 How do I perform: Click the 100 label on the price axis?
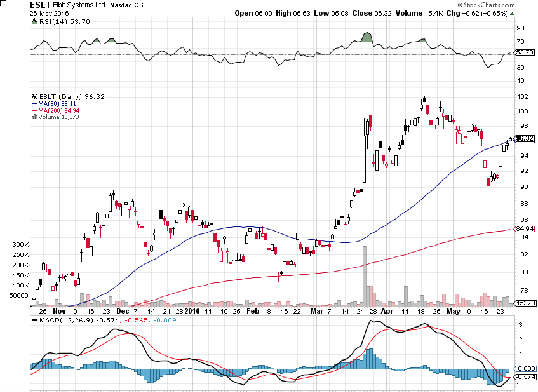point(523,111)
